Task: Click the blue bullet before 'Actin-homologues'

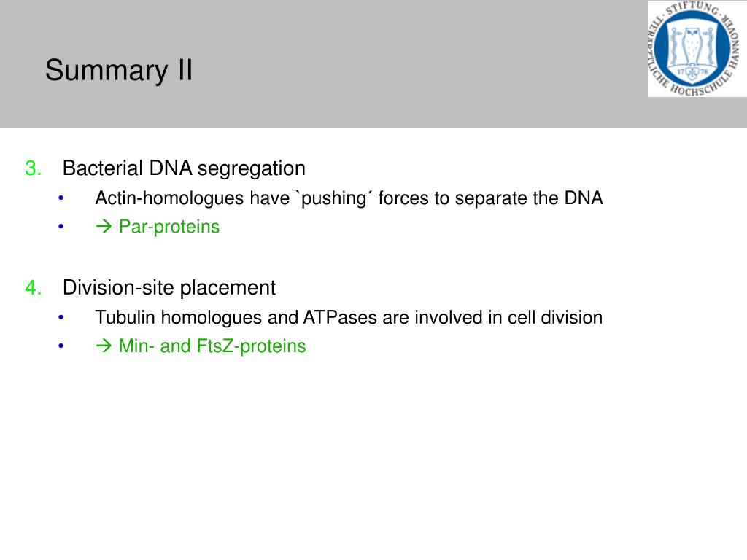Action: tap(61, 198)
